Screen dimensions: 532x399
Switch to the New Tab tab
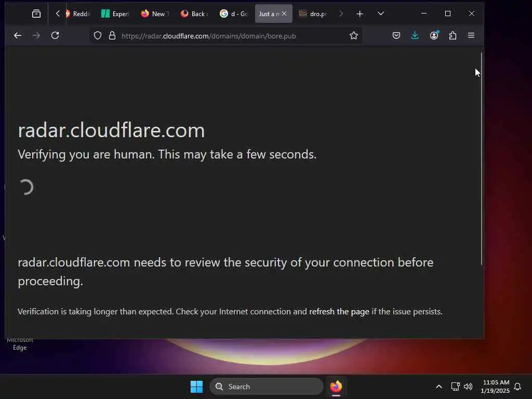coord(155,14)
